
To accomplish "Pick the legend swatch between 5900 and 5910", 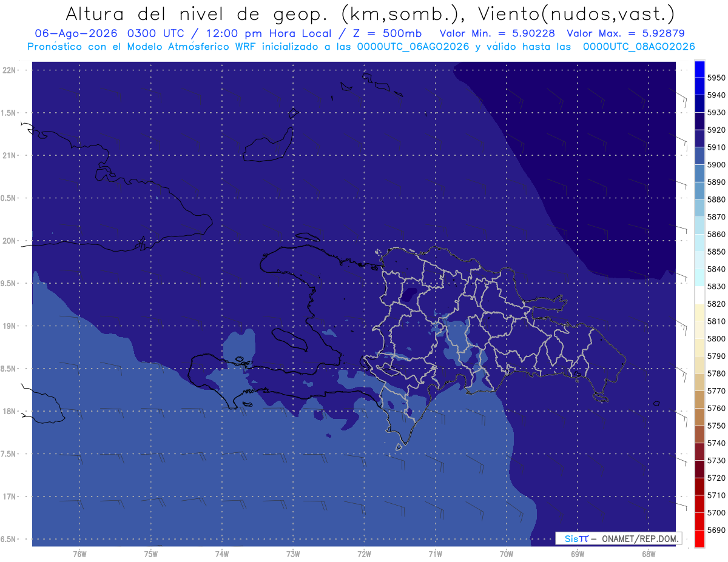I will tap(699, 156).
